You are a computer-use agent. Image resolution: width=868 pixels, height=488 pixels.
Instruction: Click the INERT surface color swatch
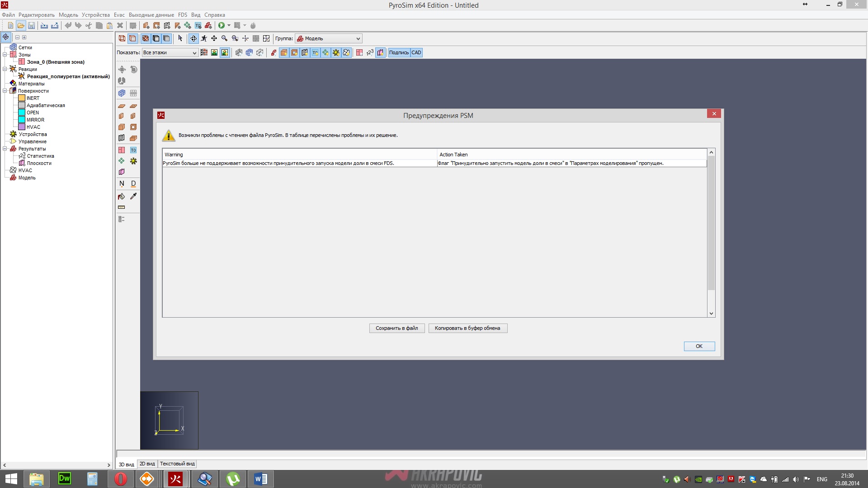22,98
